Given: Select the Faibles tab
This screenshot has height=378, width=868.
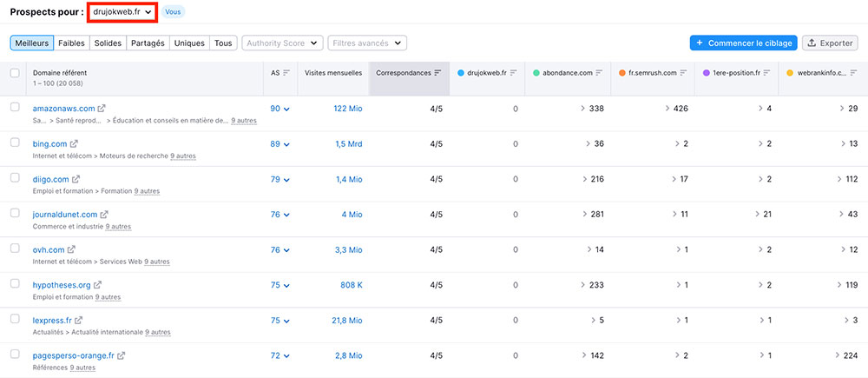Looking at the screenshot, I should click(71, 43).
